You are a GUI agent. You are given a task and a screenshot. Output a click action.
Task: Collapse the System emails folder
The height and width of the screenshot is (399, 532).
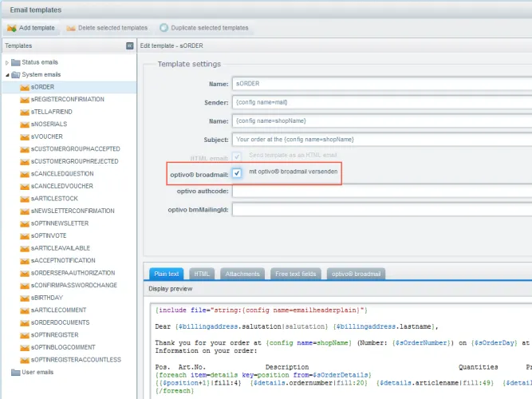pyautogui.click(x=7, y=75)
